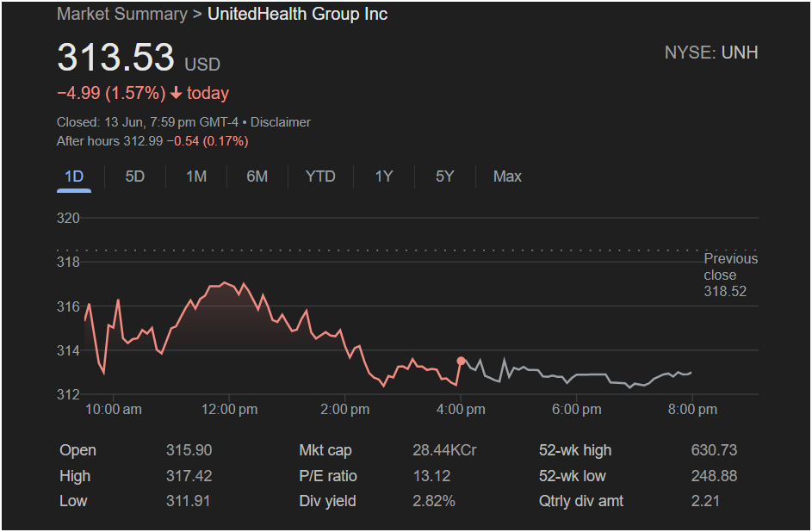Image resolution: width=812 pixels, height=532 pixels.
Task: Switch to YTD chart view
Action: [x=320, y=177]
